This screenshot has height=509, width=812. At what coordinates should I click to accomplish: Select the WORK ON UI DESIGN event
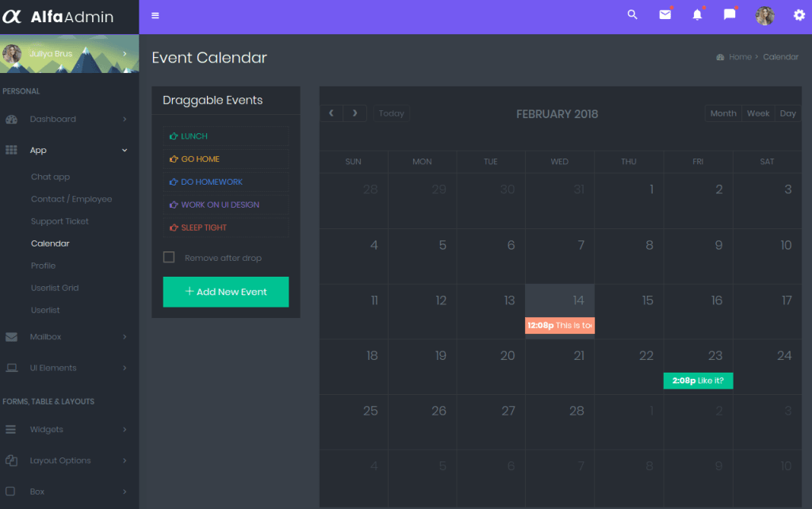point(226,205)
